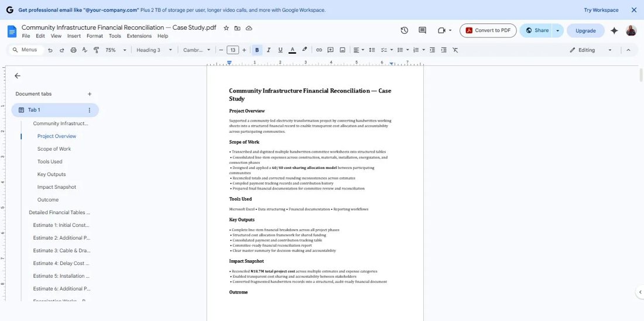Toggle Italic formatting
This screenshot has height=321, width=644.
pyautogui.click(x=269, y=50)
